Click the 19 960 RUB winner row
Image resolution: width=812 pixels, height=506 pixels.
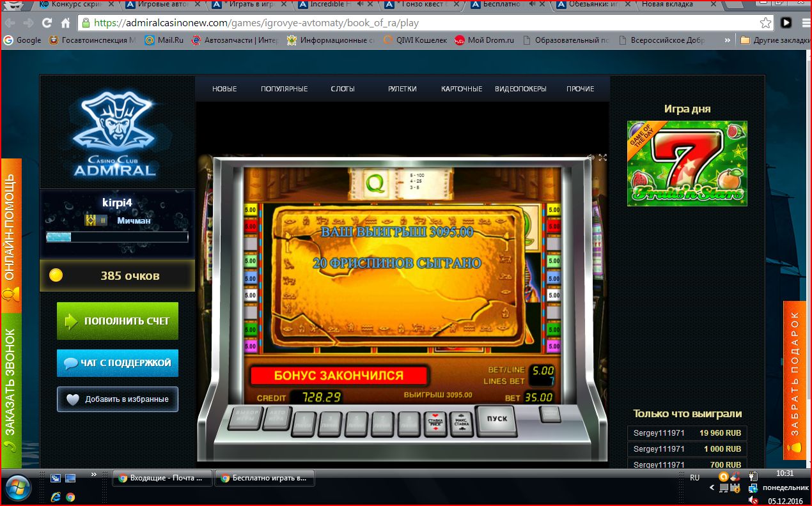[x=687, y=433]
